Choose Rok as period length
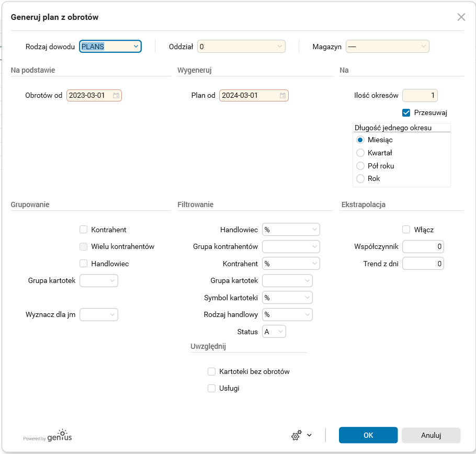476x454 pixels. click(360, 179)
